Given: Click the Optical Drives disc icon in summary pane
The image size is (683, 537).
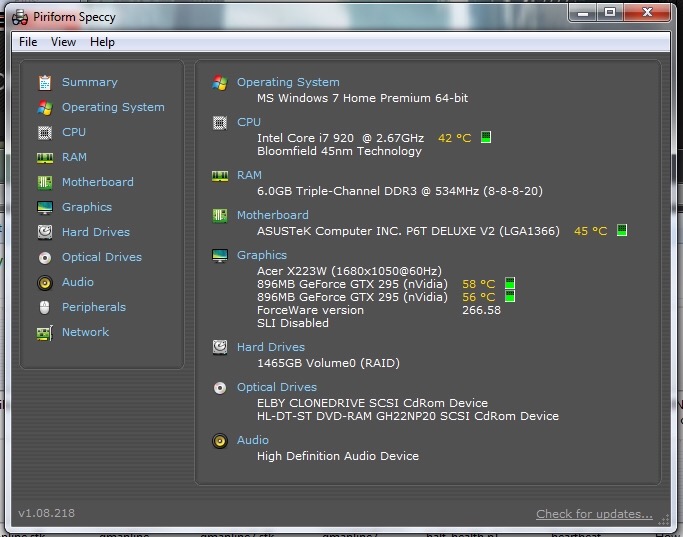Looking at the screenshot, I should [220, 388].
